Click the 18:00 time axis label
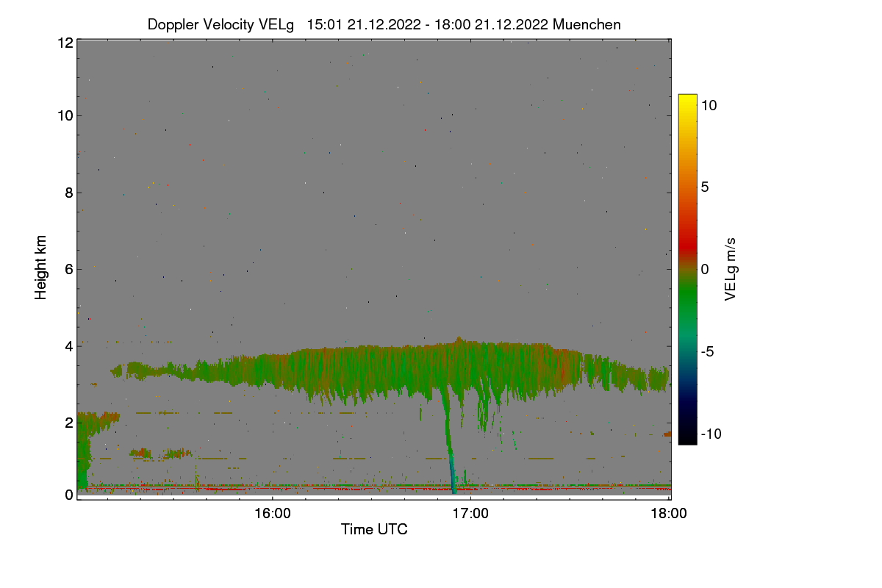This screenshot has width=882, height=588. click(669, 514)
